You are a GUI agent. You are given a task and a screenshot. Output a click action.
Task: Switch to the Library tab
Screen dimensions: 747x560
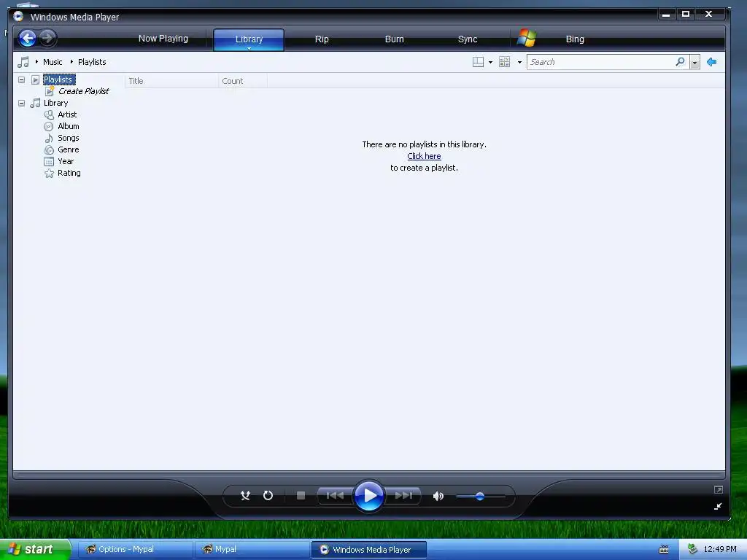pyautogui.click(x=249, y=39)
